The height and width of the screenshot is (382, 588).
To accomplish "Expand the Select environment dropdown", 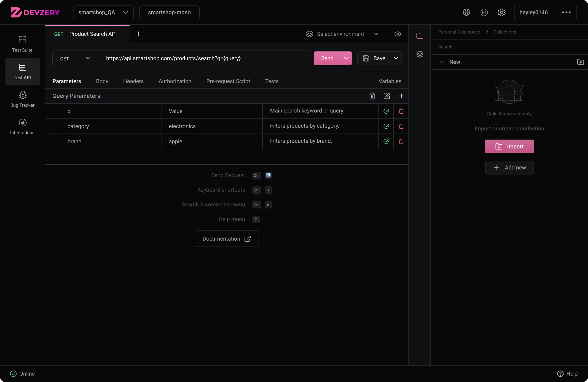I will [x=342, y=34].
